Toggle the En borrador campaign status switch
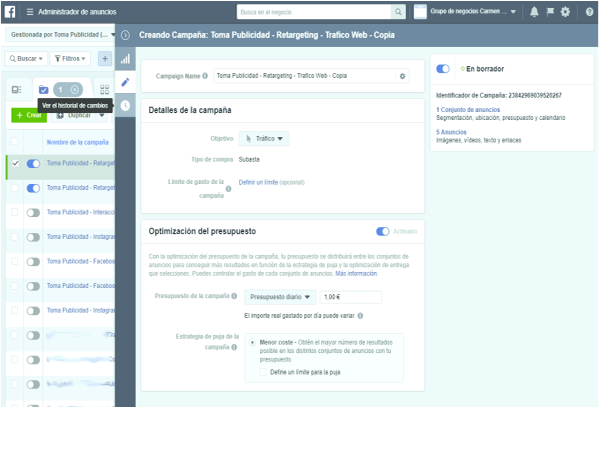Viewport: 600px width, 456px height. pyautogui.click(x=444, y=69)
